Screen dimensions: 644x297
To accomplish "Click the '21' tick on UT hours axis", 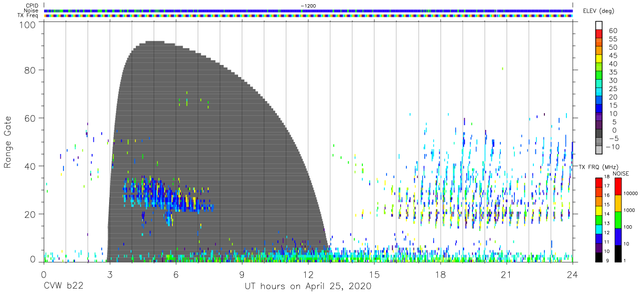I will (x=507, y=274).
